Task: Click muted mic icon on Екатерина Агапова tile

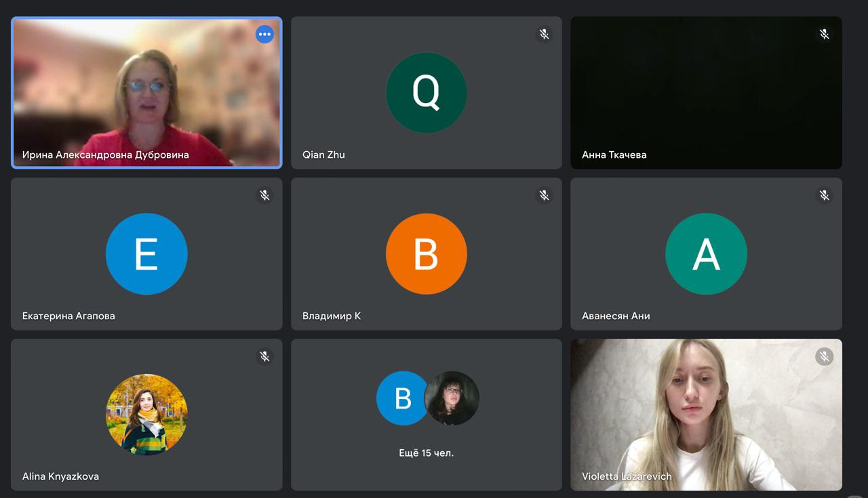Action: [264, 195]
